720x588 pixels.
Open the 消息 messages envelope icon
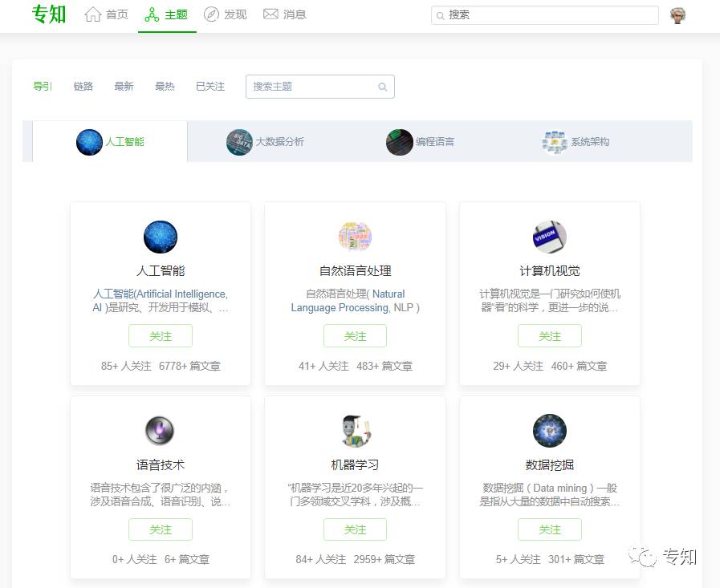click(x=271, y=14)
